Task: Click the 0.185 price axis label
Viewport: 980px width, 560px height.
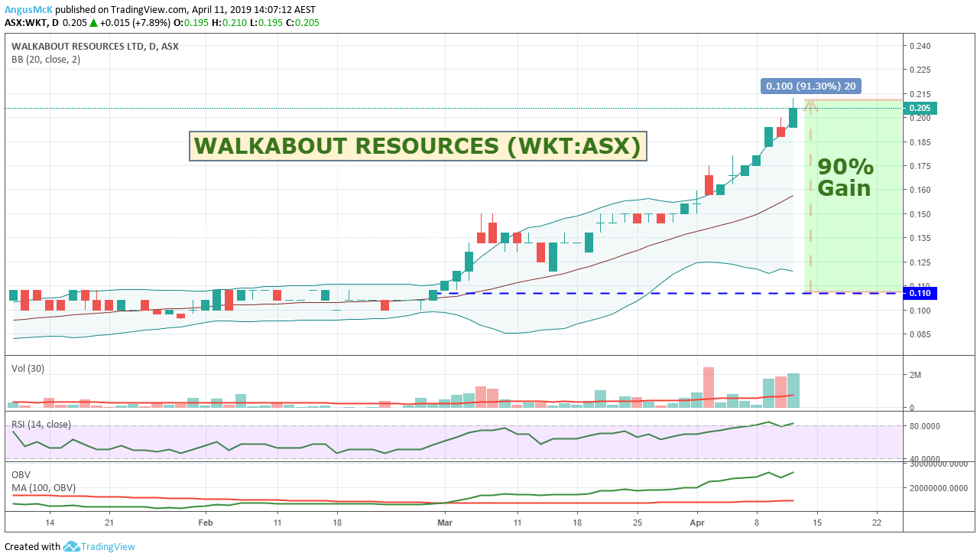Action: point(920,142)
